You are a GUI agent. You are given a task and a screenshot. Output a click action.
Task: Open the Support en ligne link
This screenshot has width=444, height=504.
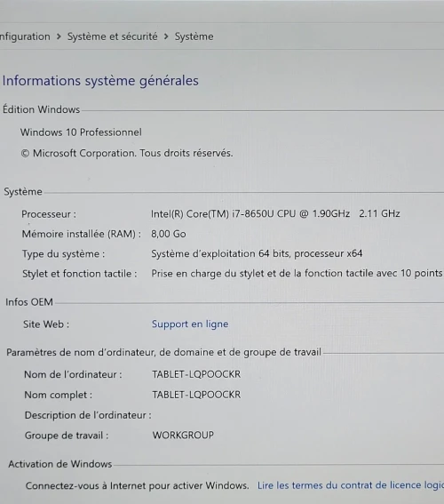[190, 324]
